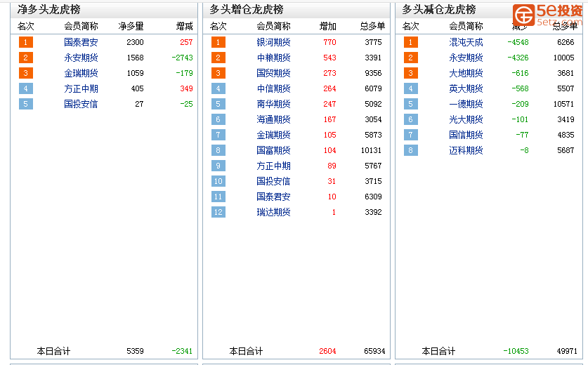The height and width of the screenshot is (365, 588).
Task: Click 银河期货 member link
Action: coord(273,42)
